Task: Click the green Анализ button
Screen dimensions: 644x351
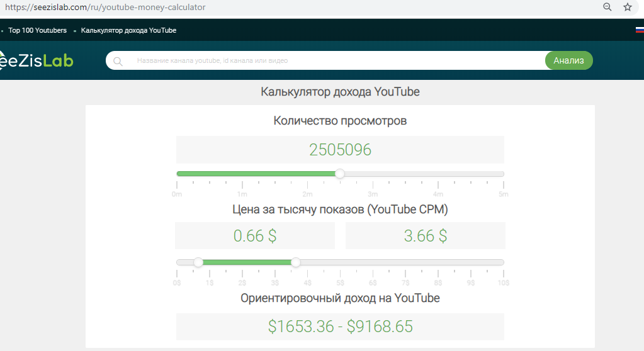Action: coord(569,60)
